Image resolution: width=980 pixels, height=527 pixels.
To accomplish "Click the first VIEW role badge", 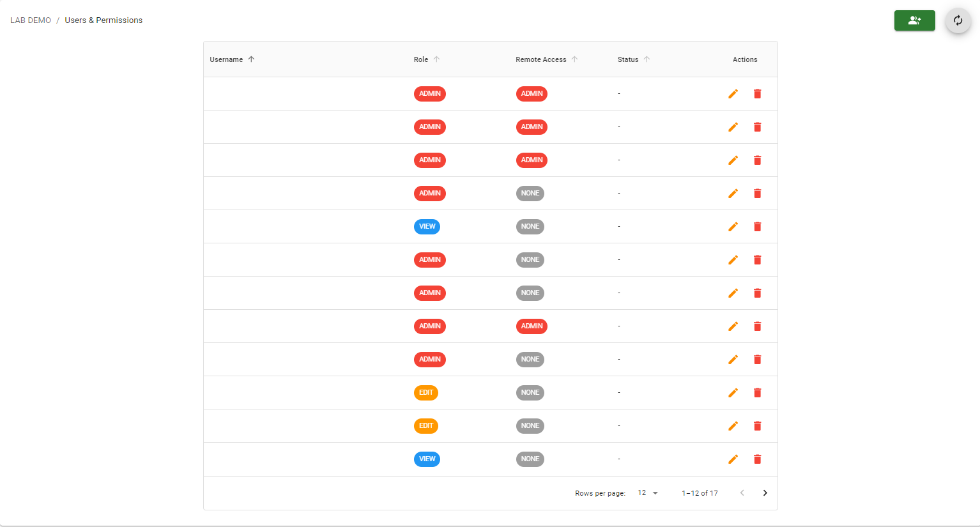I will 427,227.
